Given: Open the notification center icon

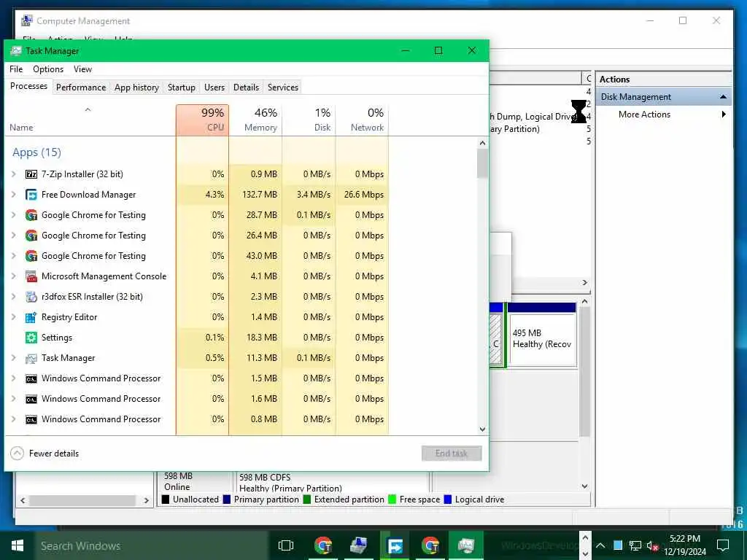Looking at the screenshot, I should point(723,545).
